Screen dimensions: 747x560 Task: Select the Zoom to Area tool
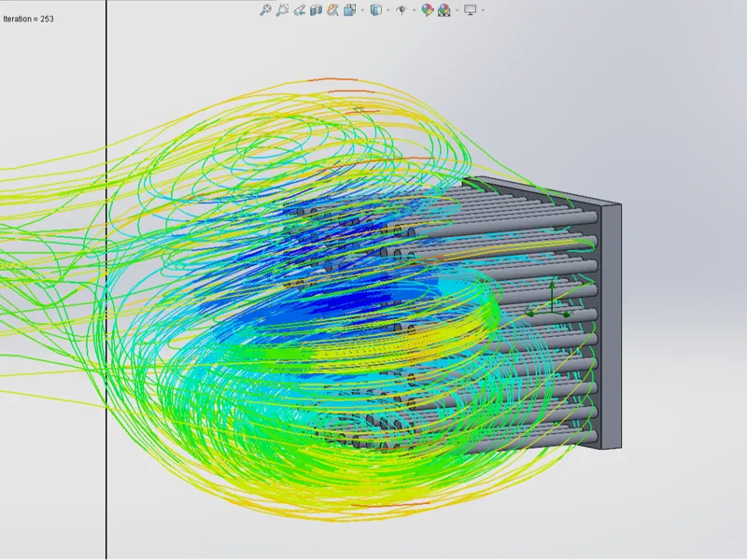[283, 10]
